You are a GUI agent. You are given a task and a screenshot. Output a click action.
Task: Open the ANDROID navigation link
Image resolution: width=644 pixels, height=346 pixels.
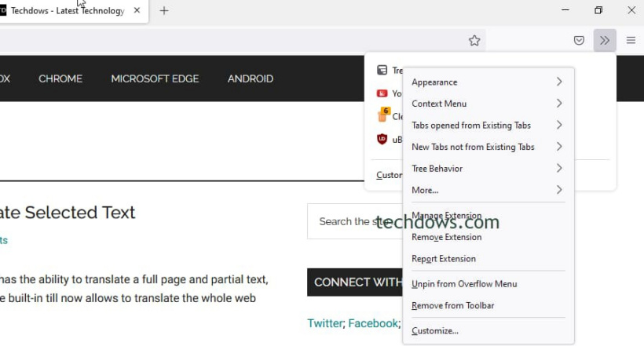251,78
